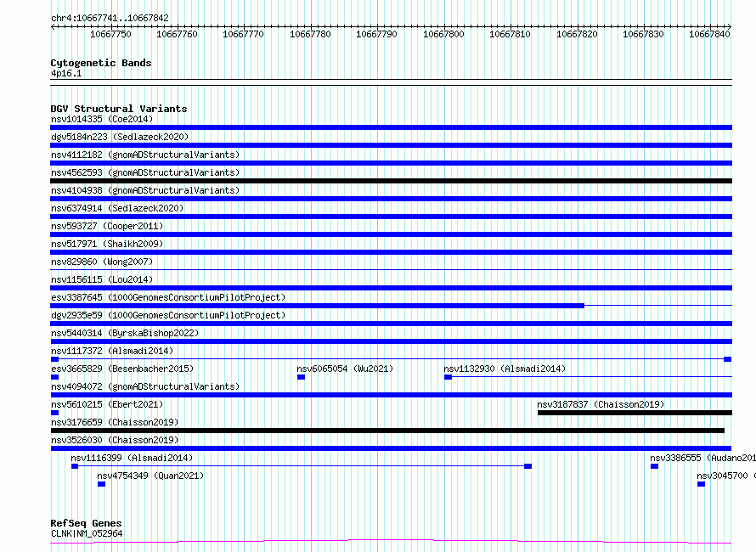
Task: Click the left end block of nsv1132930
Action: (448, 377)
